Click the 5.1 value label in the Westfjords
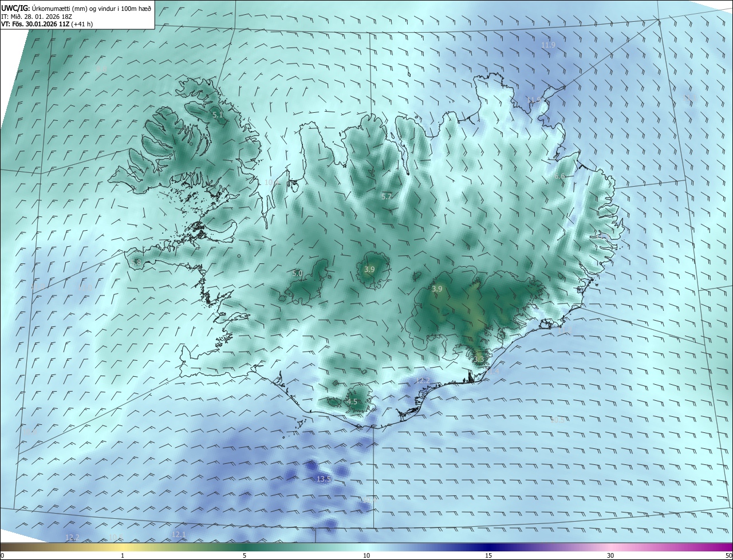This screenshot has height=560, width=733. click(x=218, y=115)
